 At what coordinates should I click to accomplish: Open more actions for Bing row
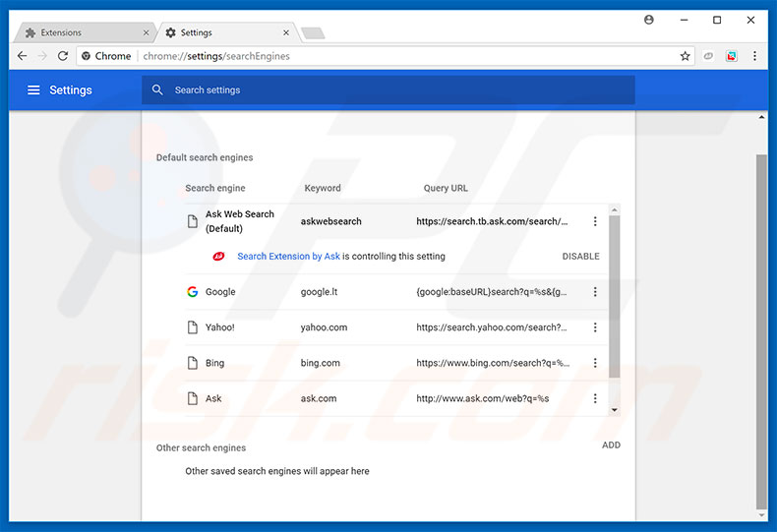coord(595,363)
